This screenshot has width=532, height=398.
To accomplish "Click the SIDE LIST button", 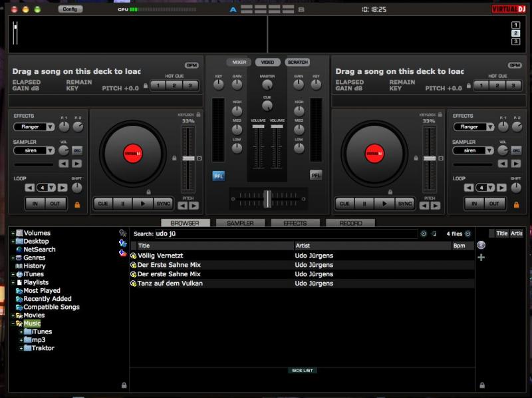I will click(x=303, y=371).
